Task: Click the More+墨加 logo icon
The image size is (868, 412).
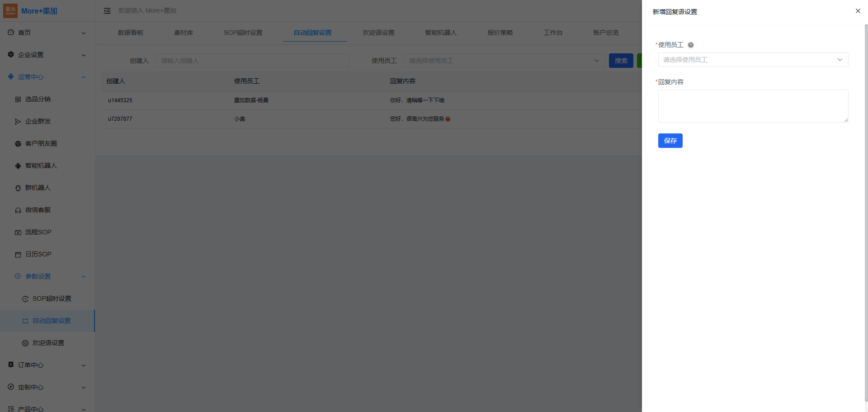Action: [10, 11]
